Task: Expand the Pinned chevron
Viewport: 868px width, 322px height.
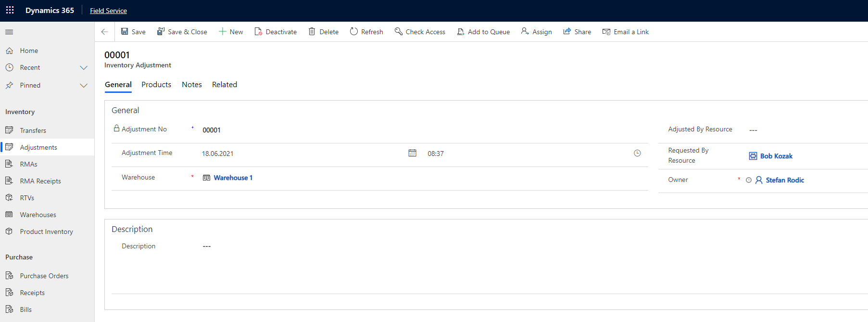Action: (84, 86)
